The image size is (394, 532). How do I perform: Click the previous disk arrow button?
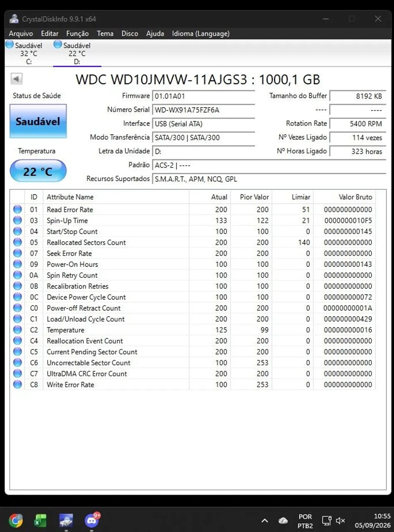coord(17,79)
